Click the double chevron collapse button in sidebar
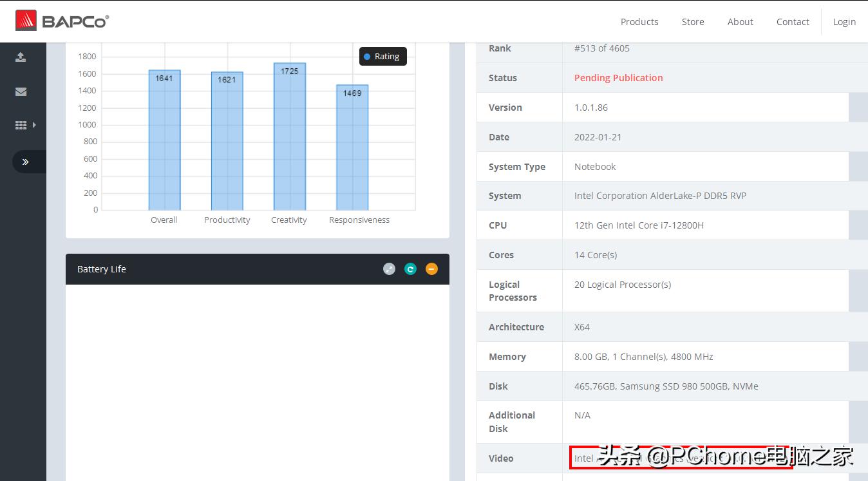 [x=26, y=162]
